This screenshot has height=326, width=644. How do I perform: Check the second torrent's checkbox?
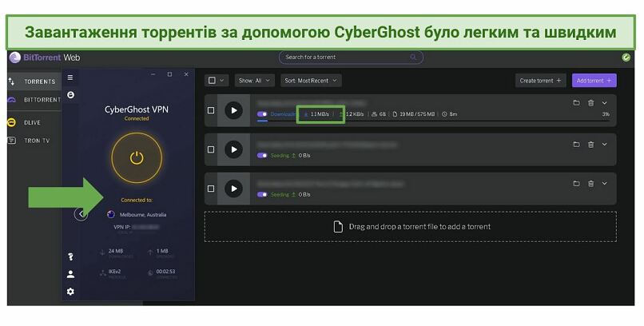click(x=211, y=149)
